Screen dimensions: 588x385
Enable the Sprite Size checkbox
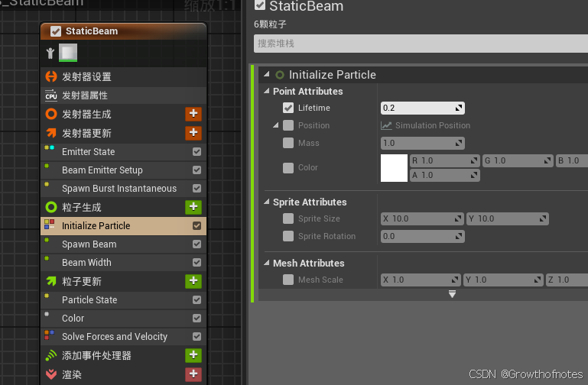click(x=288, y=218)
